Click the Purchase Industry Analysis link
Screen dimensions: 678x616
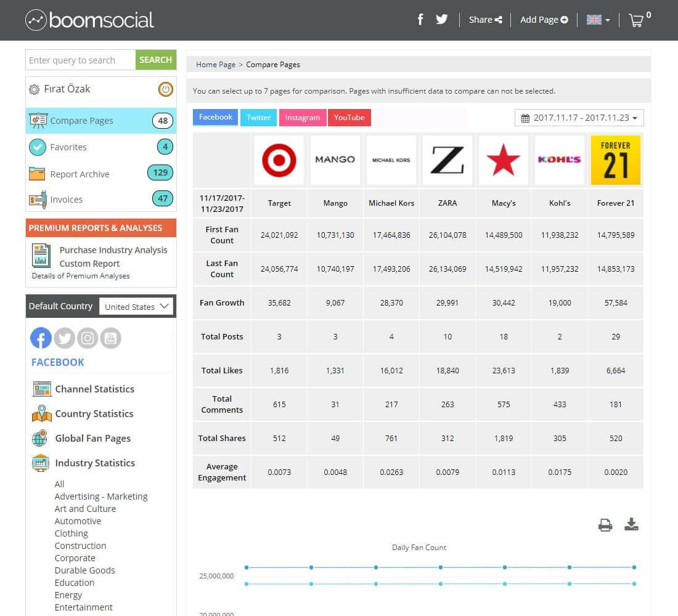pyautogui.click(x=113, y=250)
